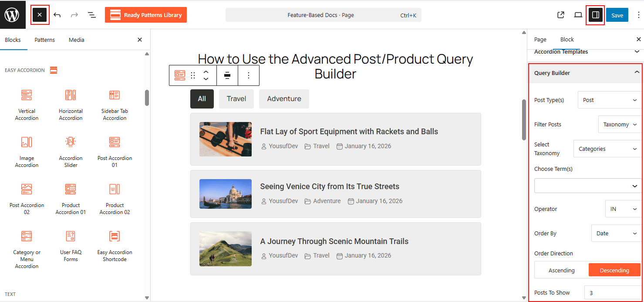Screen dimensions: 644x302
Task: Open the block options three-dot menu
Action: coord(249,75)
